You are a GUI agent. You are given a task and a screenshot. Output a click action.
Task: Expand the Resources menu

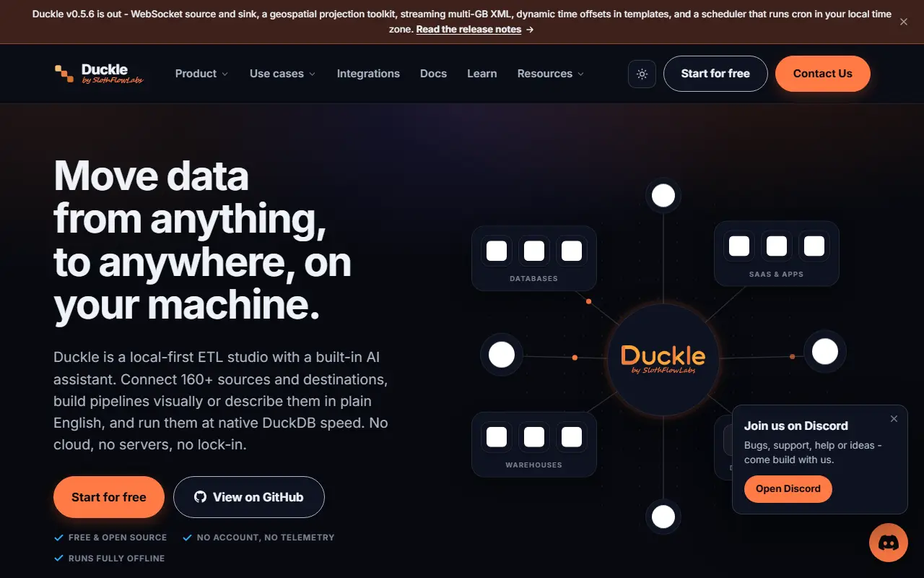click(x=551, y=74)
